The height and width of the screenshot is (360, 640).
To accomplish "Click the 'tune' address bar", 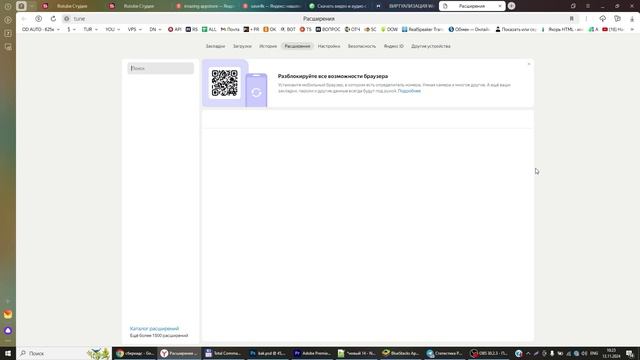I will coord(318,19).
